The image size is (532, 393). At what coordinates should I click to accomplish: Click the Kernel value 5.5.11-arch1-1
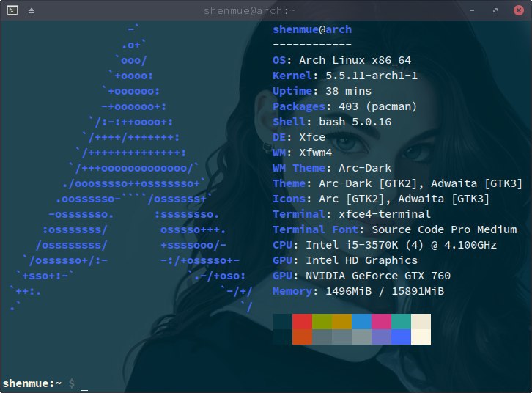372,76
